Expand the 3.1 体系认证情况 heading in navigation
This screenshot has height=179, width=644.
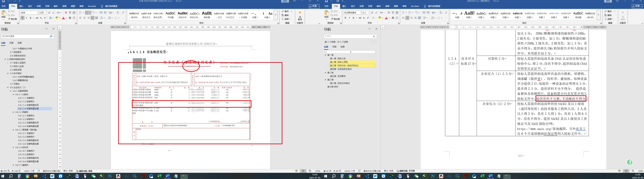[8, 63]
